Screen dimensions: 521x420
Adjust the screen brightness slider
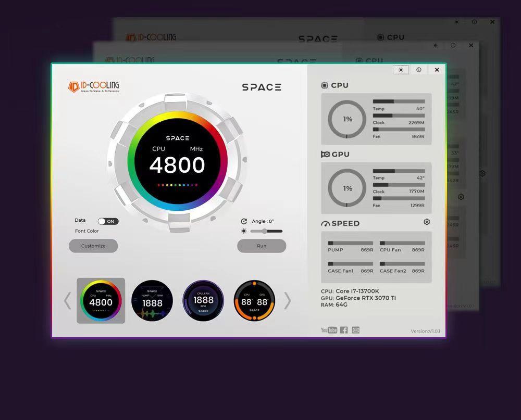coord(266,231)
